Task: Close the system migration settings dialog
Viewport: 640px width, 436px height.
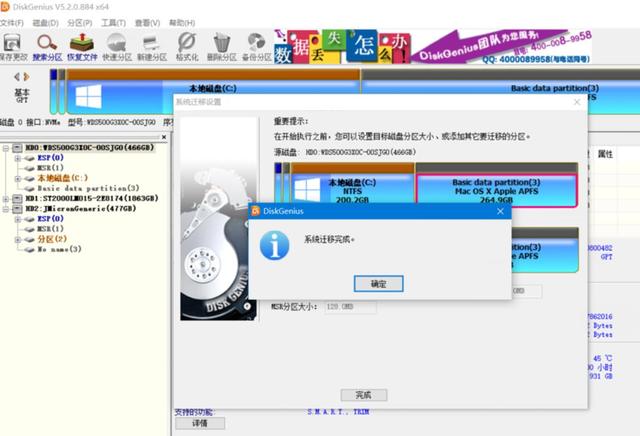Action: pos(577,102)
